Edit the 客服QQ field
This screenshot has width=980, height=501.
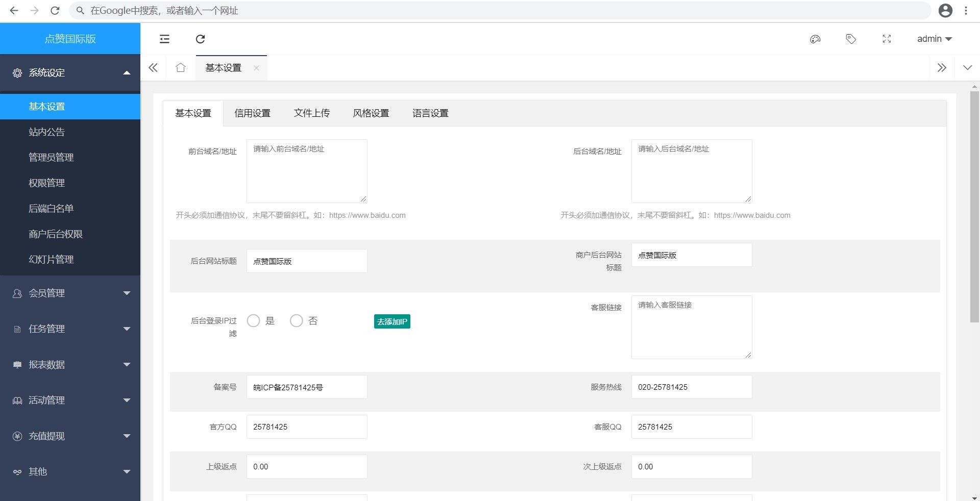pyautogui.click(x=692, y=427)
